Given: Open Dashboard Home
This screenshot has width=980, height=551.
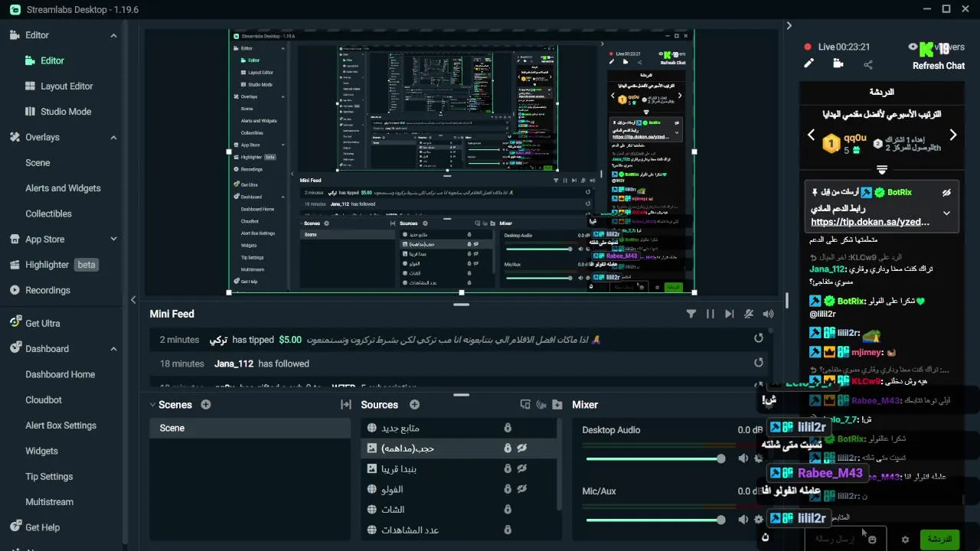Looking at the screenshot, I should click(x=60, y=374).
